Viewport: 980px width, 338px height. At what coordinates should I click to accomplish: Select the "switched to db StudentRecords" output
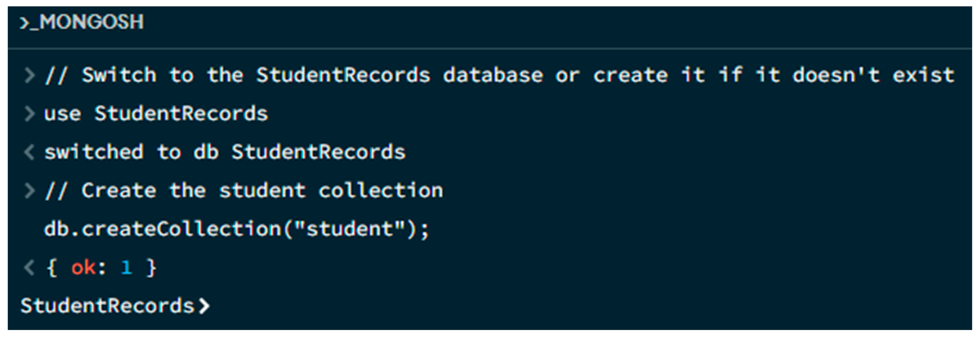(224, 152)
